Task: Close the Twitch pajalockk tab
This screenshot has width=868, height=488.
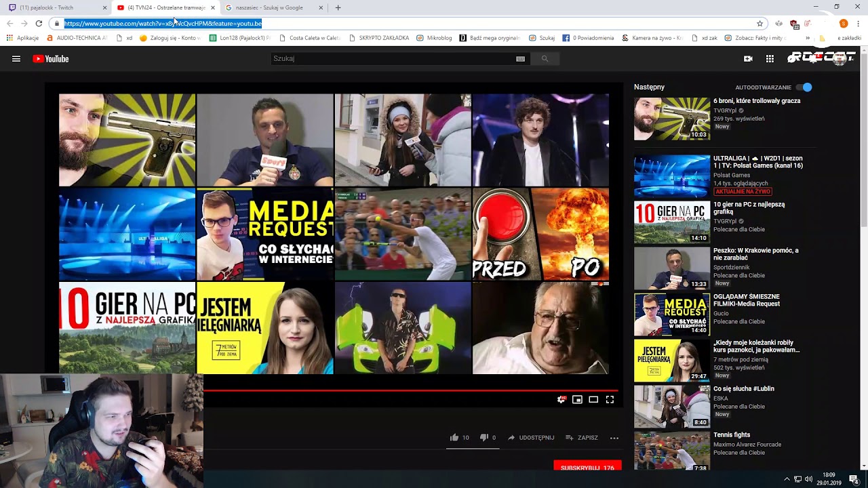Action: tap(104, 7)
